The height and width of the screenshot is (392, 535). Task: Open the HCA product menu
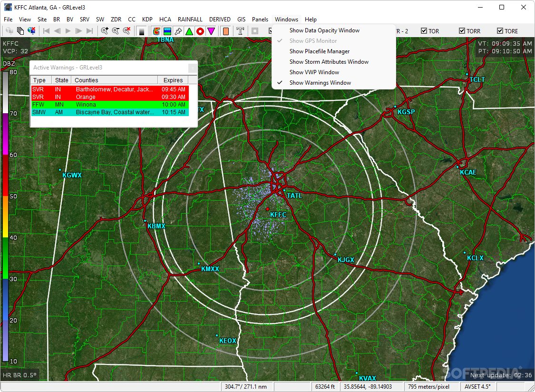click(x=165, y=20)
